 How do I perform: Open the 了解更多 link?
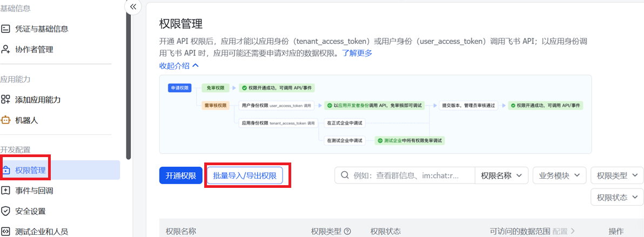point(357,52)
